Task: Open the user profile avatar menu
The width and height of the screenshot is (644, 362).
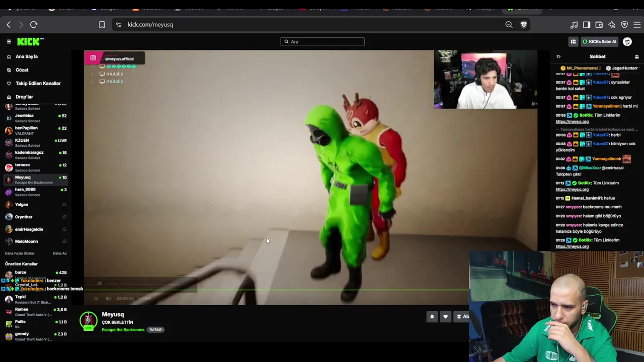Action: [627, 42]
